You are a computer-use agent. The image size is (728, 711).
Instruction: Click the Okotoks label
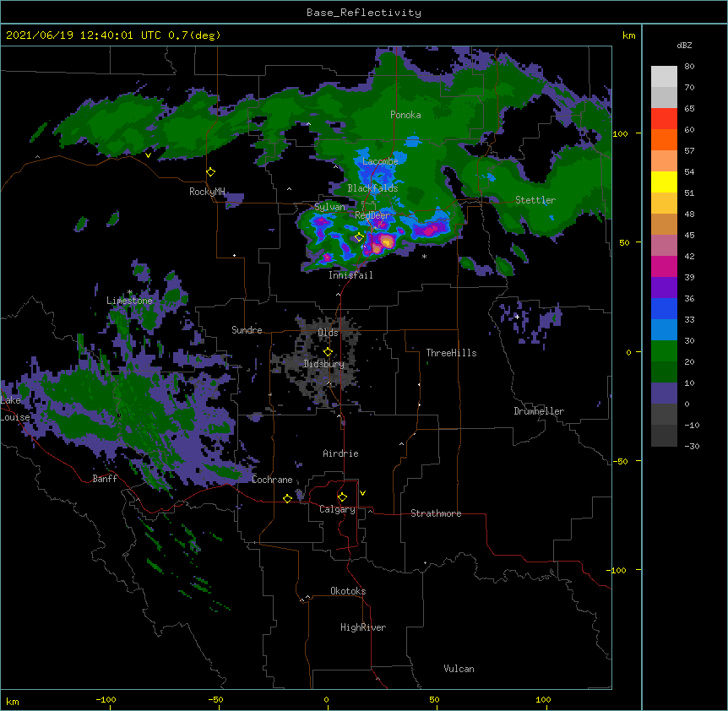348,591
